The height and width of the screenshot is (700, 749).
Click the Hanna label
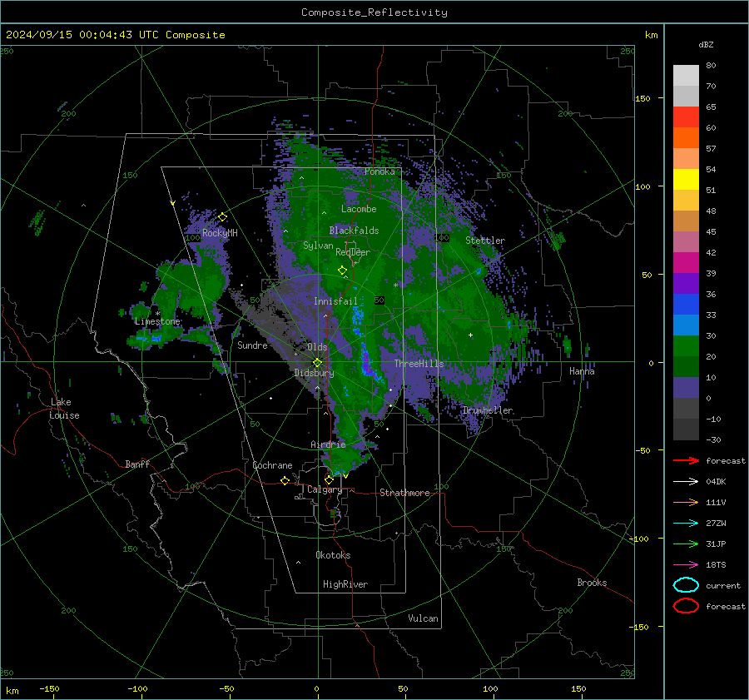(x=582, y=371)
